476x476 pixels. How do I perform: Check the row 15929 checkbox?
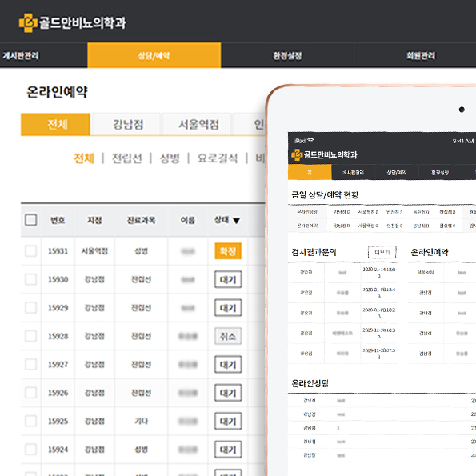[x=30, y=307]
